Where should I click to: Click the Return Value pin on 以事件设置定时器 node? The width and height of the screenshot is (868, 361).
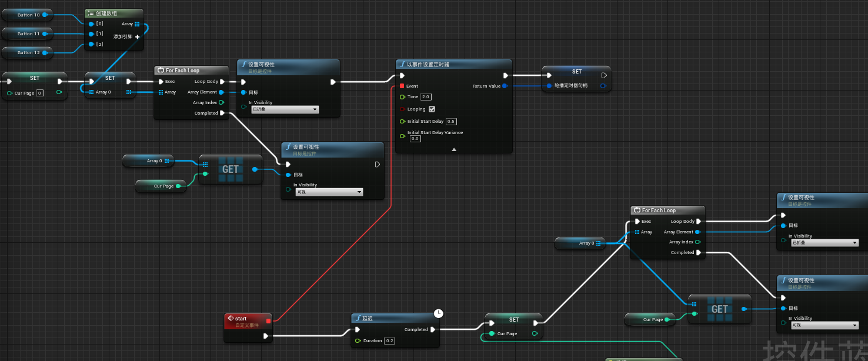tap(505, 86)
